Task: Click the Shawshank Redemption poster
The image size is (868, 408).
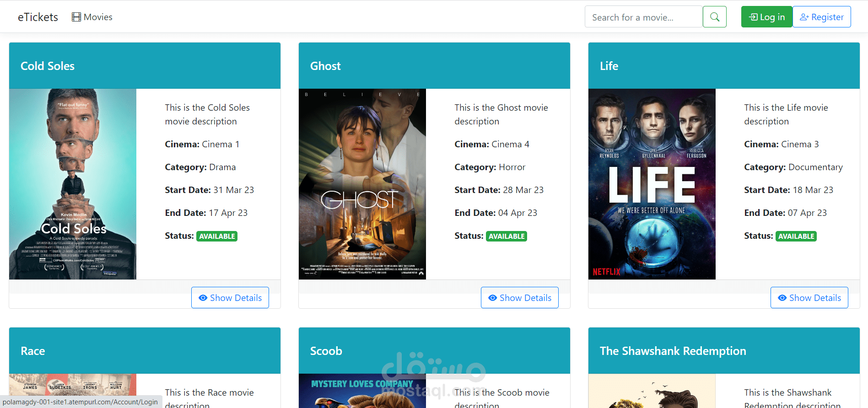Action: point(652,391)
